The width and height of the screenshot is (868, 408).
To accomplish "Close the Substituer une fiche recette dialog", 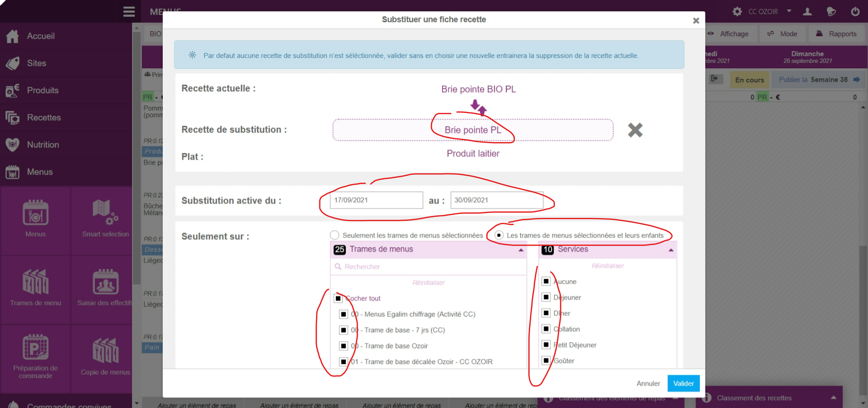I will coord(696,20).
